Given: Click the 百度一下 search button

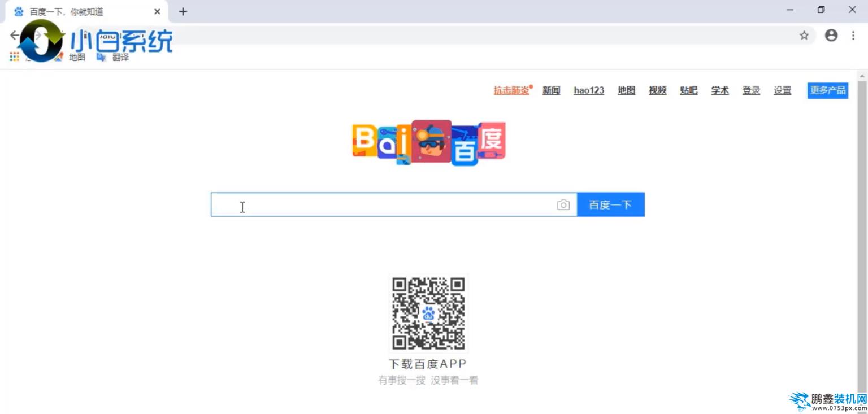Looking at the screenshot, I should pos(611,204).
